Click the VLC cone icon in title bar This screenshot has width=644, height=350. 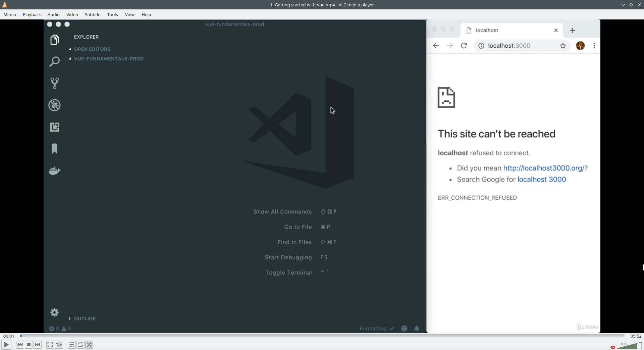[x=5, y=5]
